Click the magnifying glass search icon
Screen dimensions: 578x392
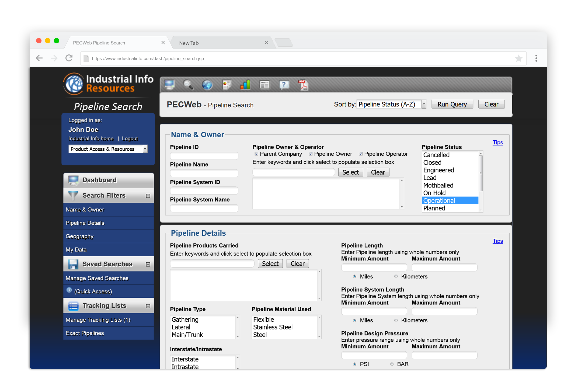(188, 85)
